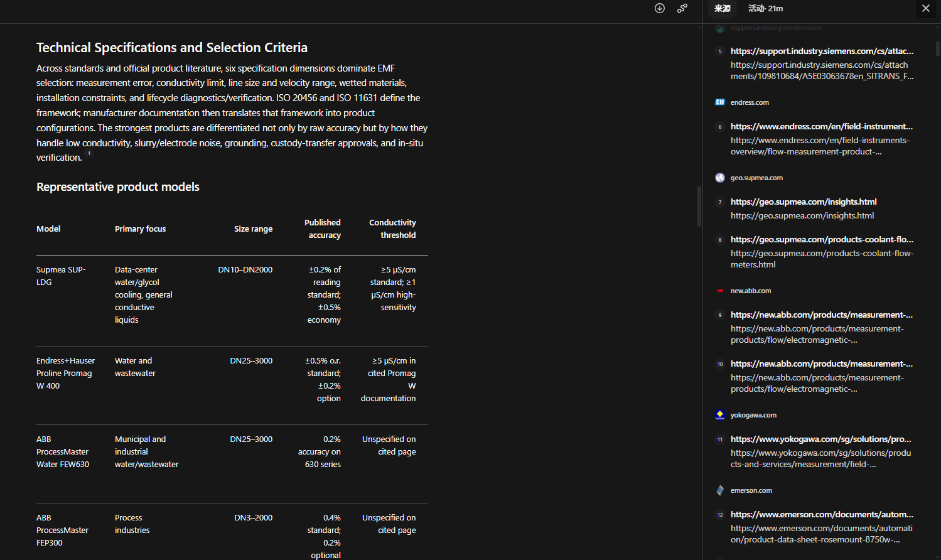Image resolution: width=941 pixels, height=560 pixels.
Task: Click the 'Process industries' focus cell
Action: (132, 524)
